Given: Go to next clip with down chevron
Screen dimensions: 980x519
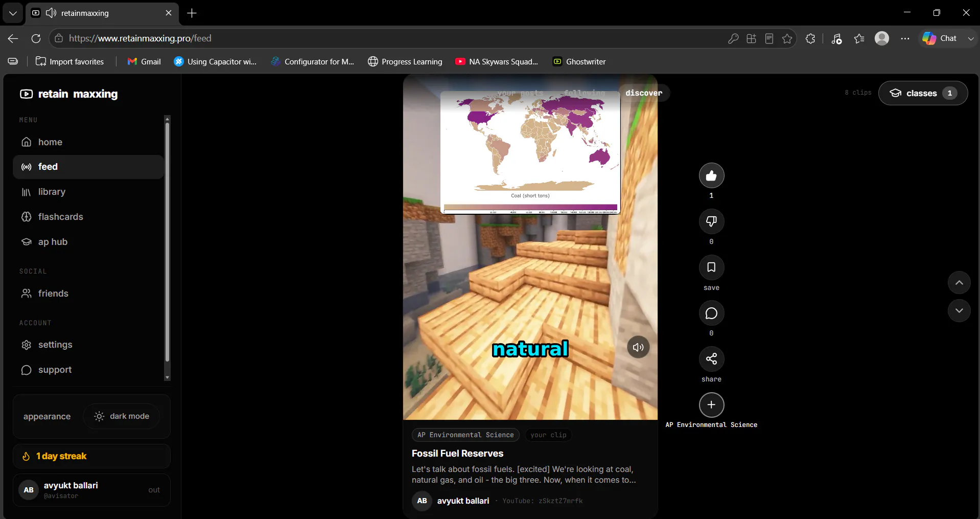Looking at the screenshot, I should point(959,310).
